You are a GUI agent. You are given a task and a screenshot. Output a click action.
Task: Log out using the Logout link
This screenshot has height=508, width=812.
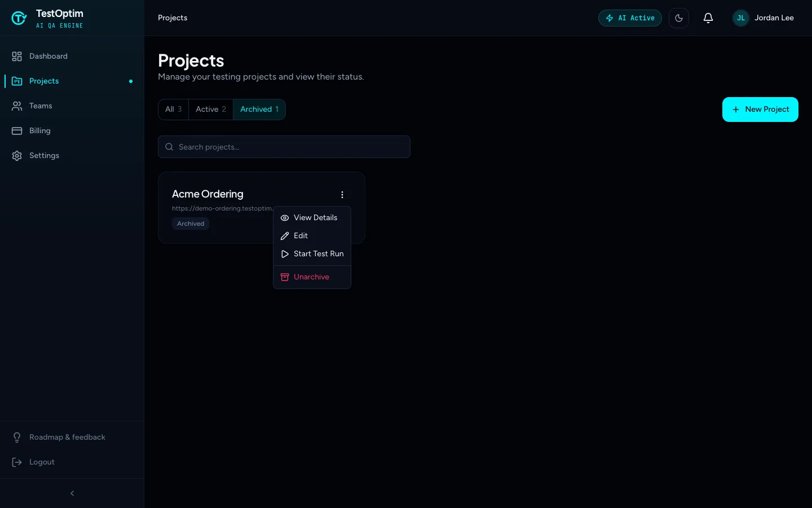pos(72,462)
